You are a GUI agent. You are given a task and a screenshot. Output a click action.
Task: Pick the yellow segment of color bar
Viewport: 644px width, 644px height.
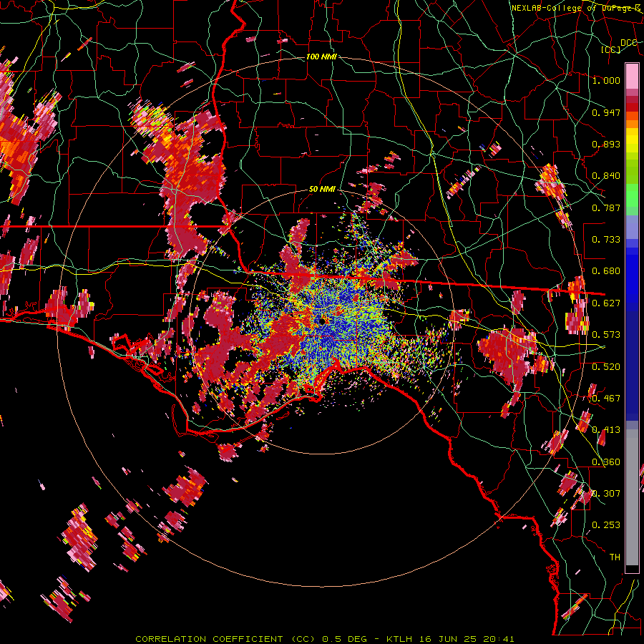point(632,141)
